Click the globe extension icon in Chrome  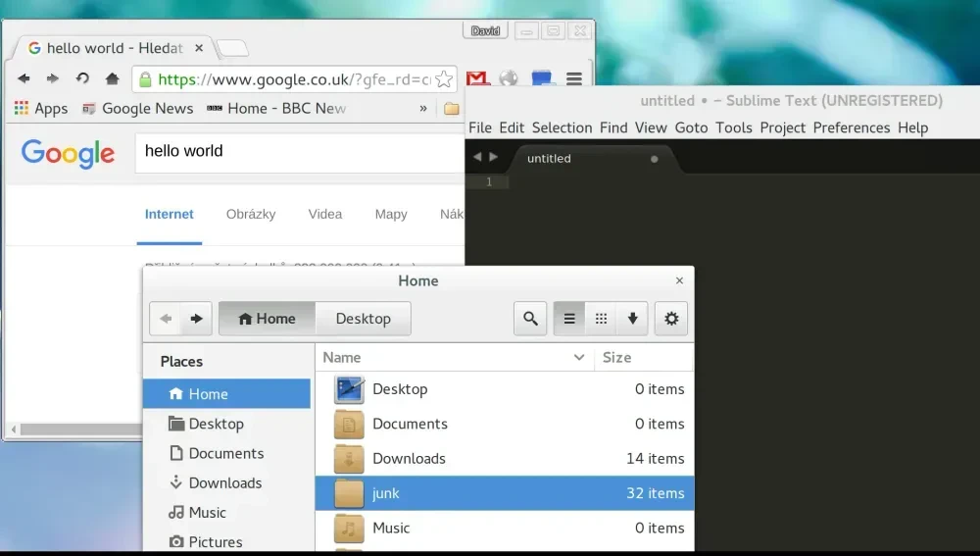(509, 78)
